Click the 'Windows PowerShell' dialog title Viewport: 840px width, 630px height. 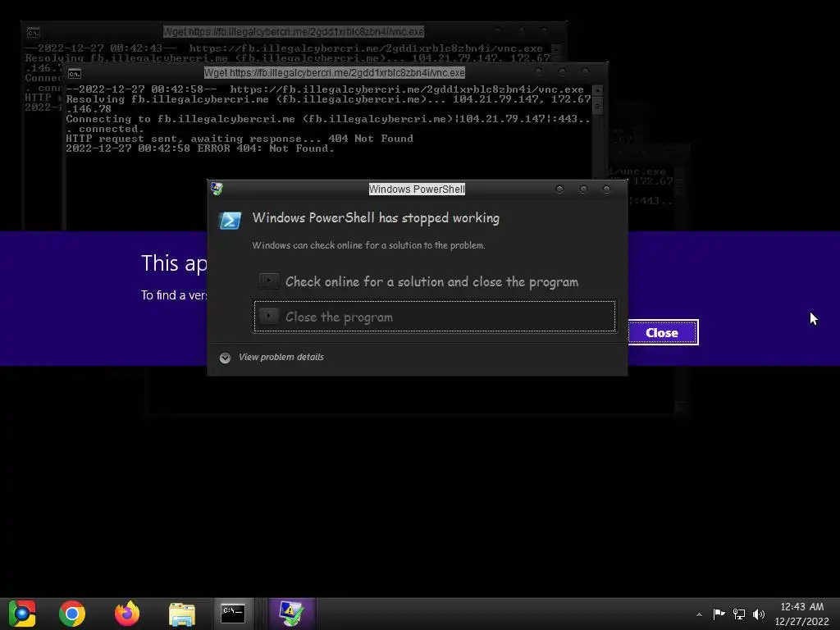tap(417, 189)
